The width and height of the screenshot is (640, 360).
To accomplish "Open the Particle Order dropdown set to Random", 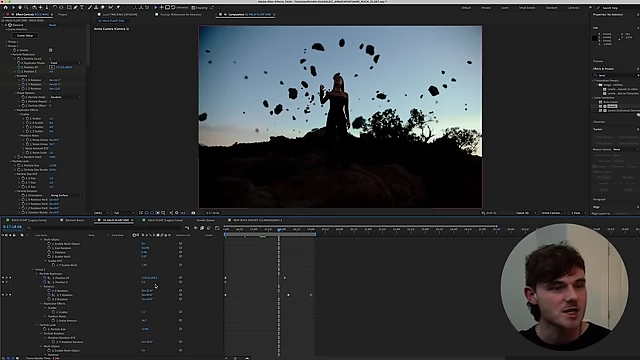I will click(x=65, y=97).
